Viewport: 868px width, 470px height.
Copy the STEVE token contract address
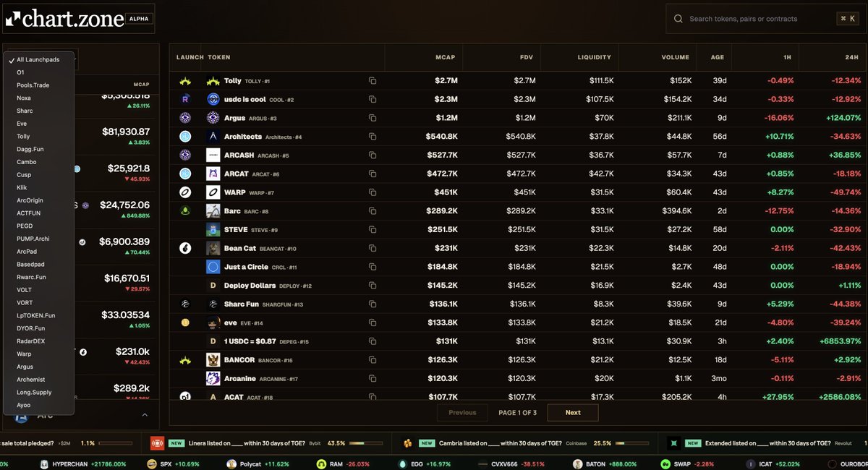[373, 230]
